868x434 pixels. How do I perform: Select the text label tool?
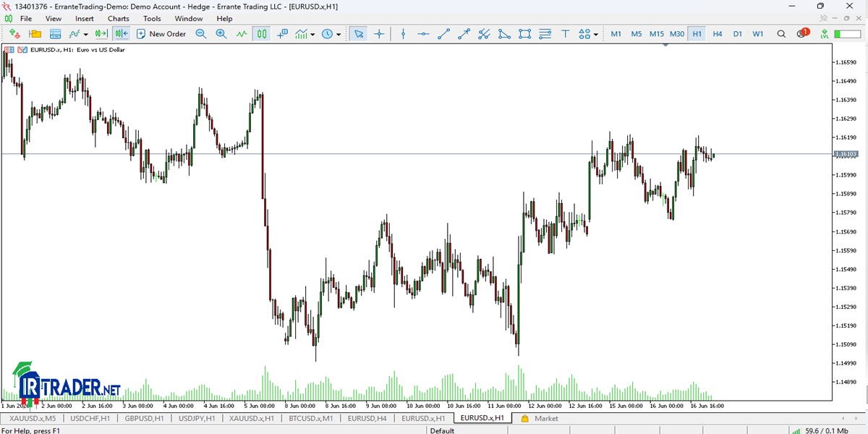click(565, 34)
